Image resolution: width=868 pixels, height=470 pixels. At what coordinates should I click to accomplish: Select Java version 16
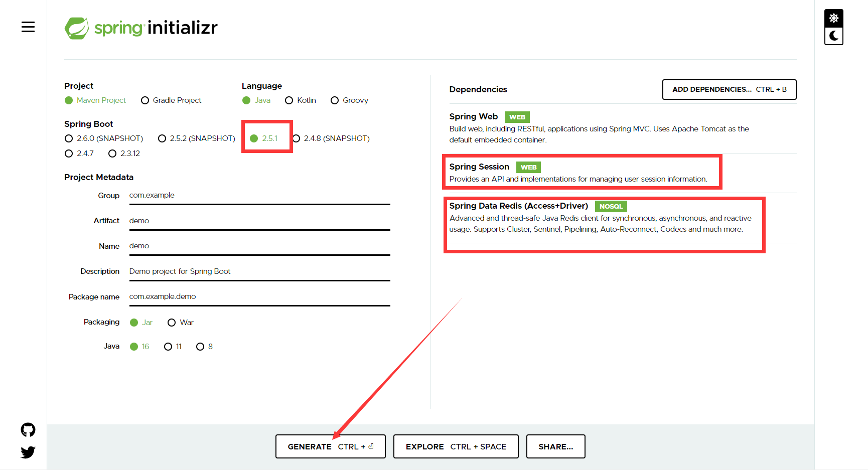(139, 347)
